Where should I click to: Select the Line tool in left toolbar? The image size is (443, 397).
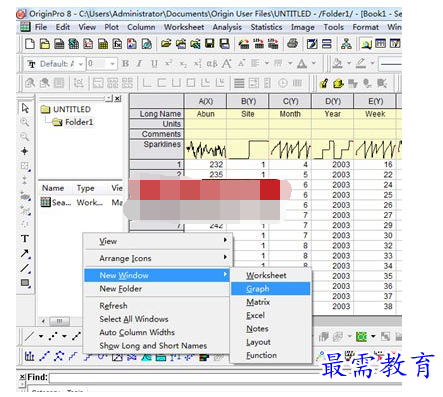(x=25, y=268)
